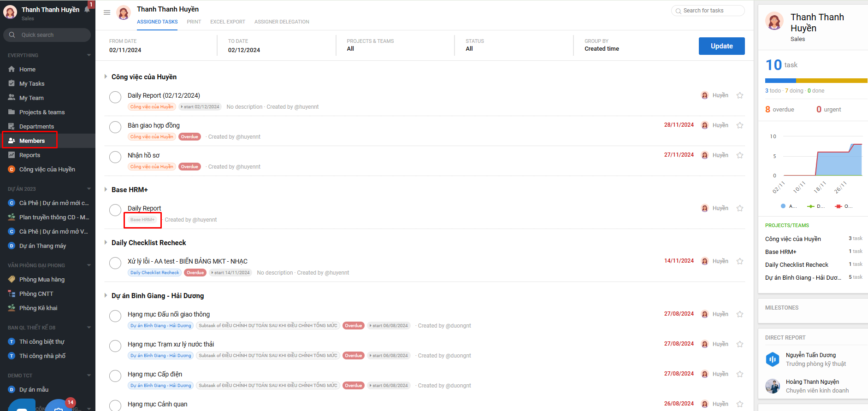The width and height of the screenshot is (868, 411).
Task: Star the Bàn giao hợp đồng task
Action: (740, 125)
